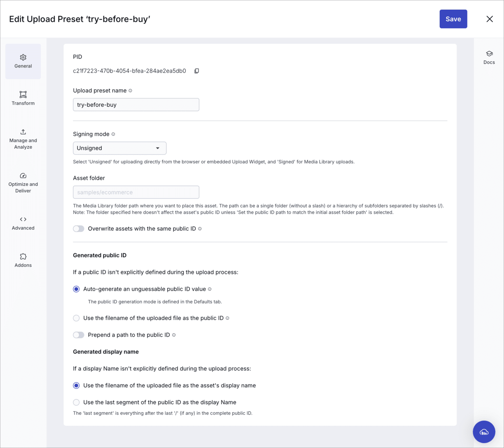Screen dimensions: 504x448
Task: Click the Generated display name heading
Action: point(106,352)
